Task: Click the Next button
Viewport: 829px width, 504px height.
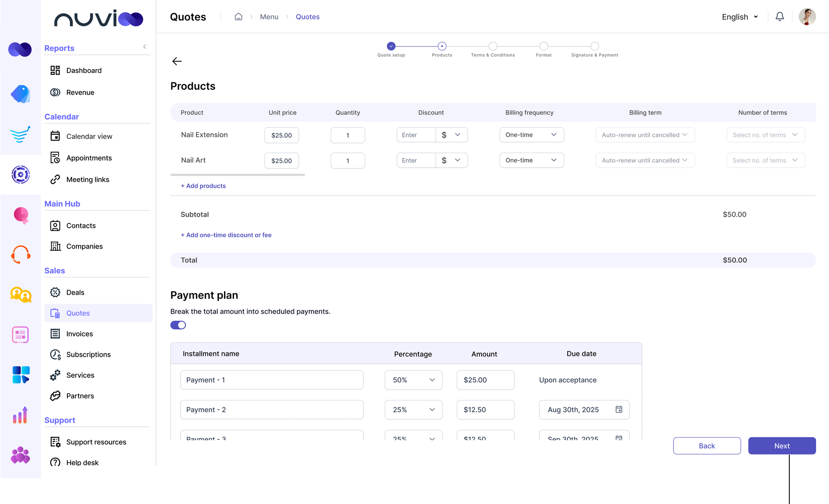Action: pos(782,446)
